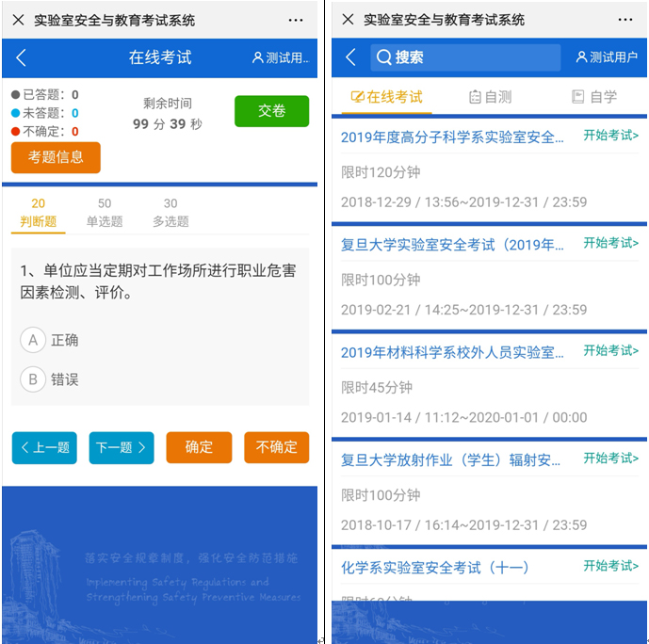Switch to 多选题 question tab

[x=170, y=213]
